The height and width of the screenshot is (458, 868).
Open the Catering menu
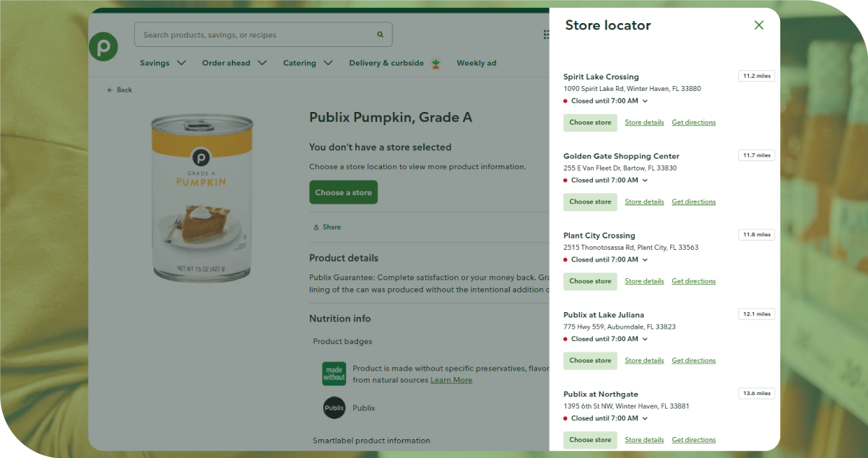(x=308, y=63)
